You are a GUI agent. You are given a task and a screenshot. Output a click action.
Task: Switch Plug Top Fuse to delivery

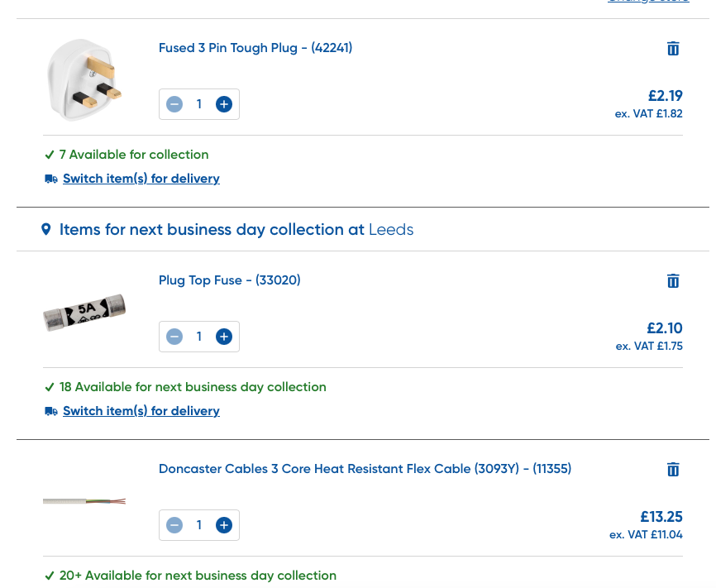141,411
